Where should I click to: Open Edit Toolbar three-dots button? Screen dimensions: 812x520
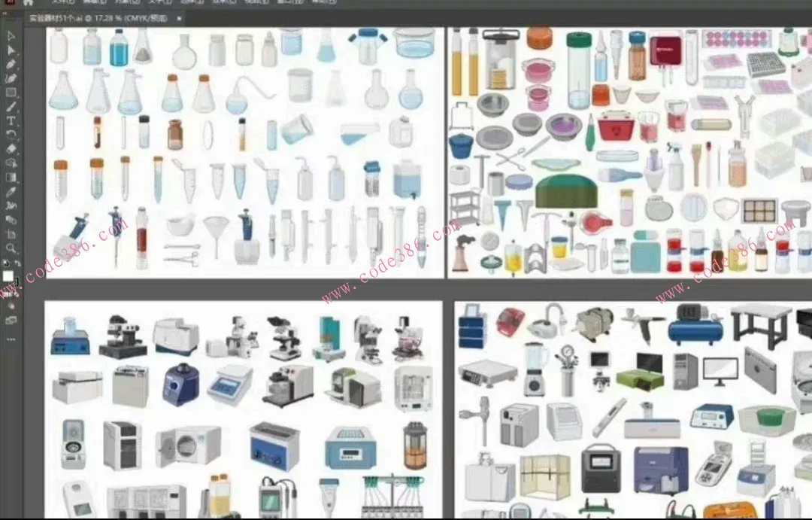pyautogui.click(x=11, y=339)
